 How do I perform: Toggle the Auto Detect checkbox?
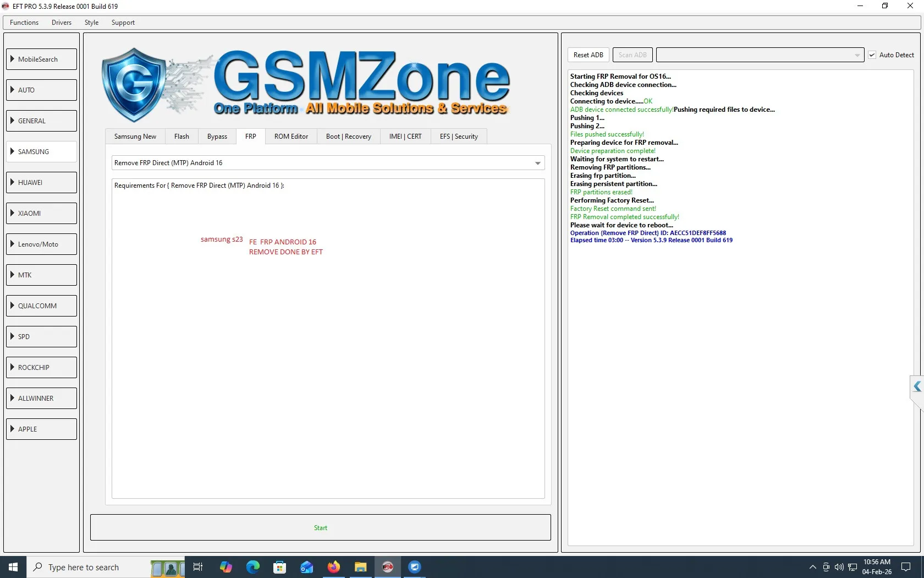pos(872,55)
